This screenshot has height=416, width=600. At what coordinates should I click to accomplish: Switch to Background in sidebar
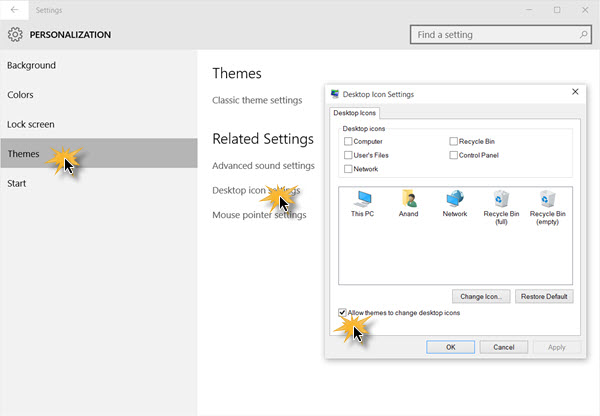pos(31,65)
